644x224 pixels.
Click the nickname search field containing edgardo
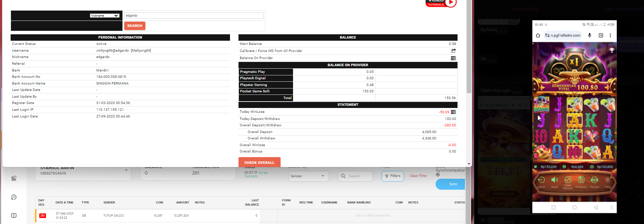pyautogui.click(x=194, y=16)
